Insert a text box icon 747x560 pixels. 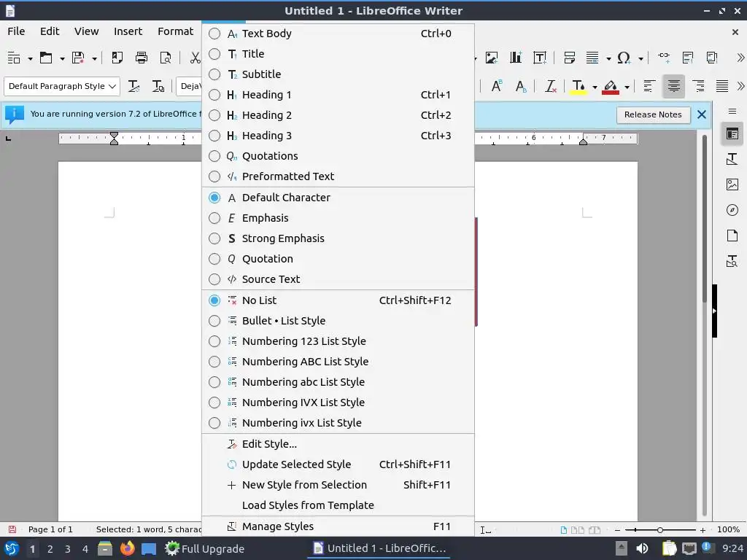pyautogui.click(x=540, y=58)
